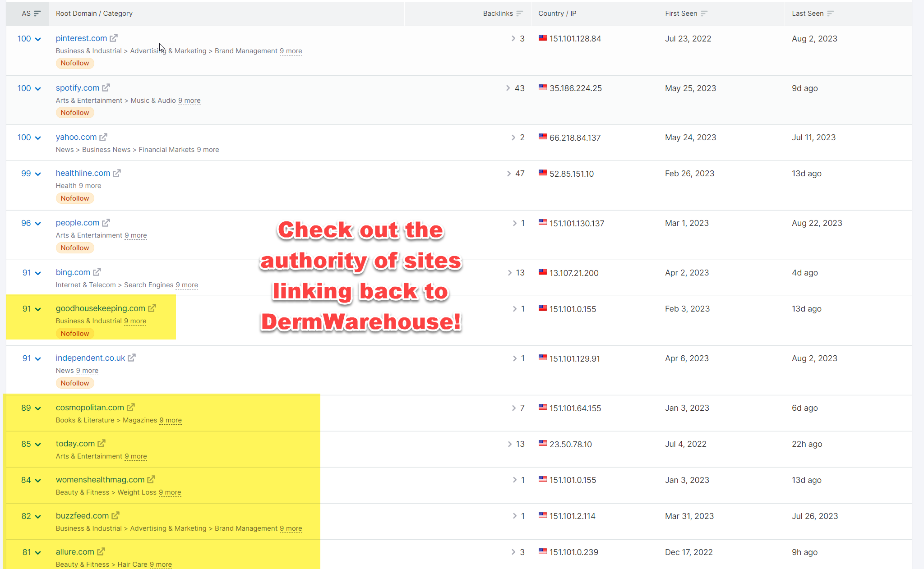Image resolution: width=924 pixels, height=569 pixels.
Task: Expand AS 91 chevron for bing.com
Action: tap(38, 273)
